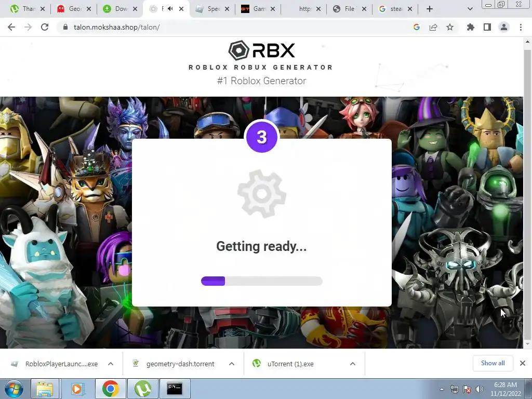Go forward with the forward arrow
532x399 pixels.
point(28,27)
